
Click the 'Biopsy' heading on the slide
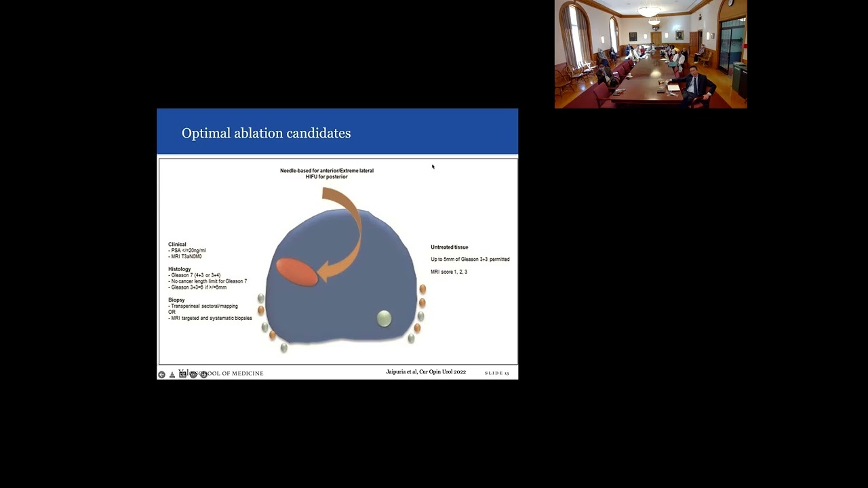coord(176,300)
